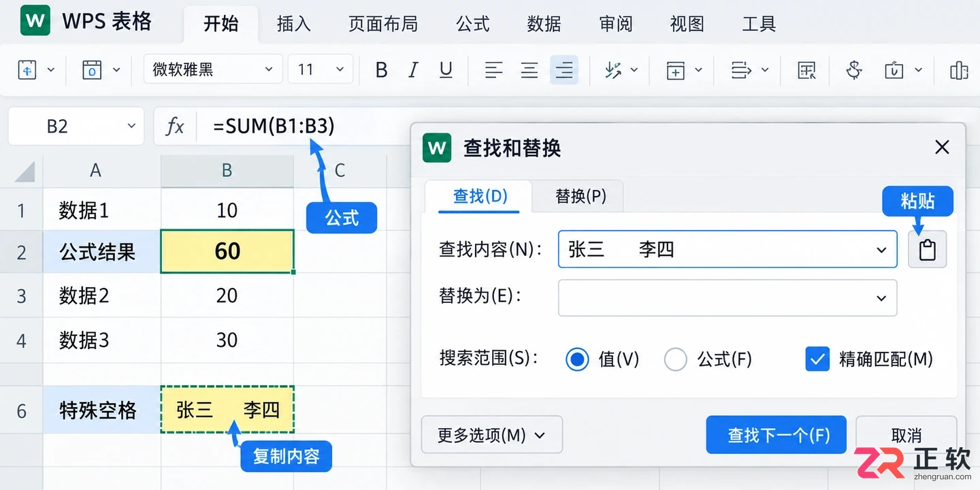Image resolution: width=980 pixels, height=490 pixels.
Task: Click the formula bar showing =SUM(B1:B3)
Action: tap(274, 126)
